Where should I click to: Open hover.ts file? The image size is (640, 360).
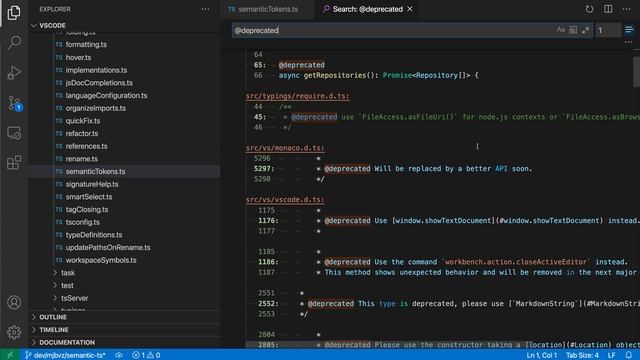tap(78, 58)
